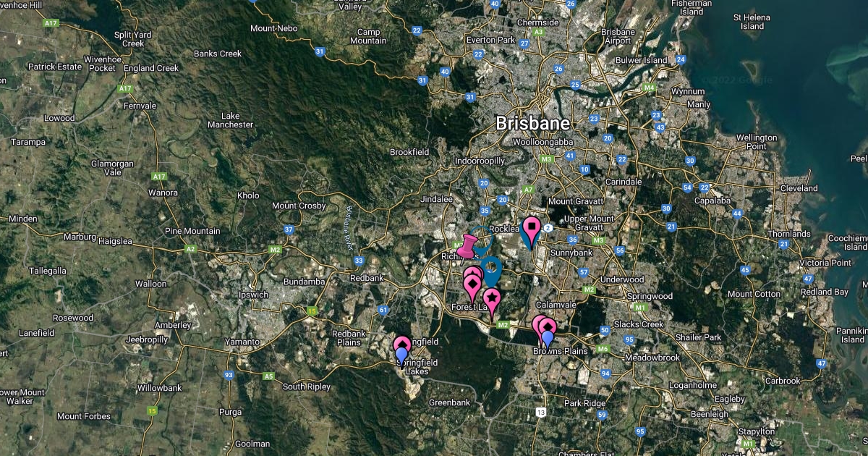Click the route 13 shield near Greenbank

[x=541, y=412]
